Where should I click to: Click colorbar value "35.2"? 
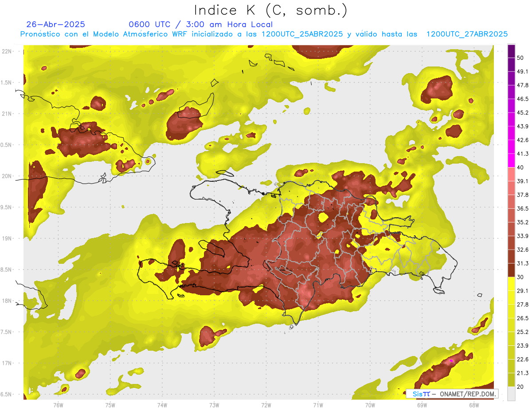point(523,222)
